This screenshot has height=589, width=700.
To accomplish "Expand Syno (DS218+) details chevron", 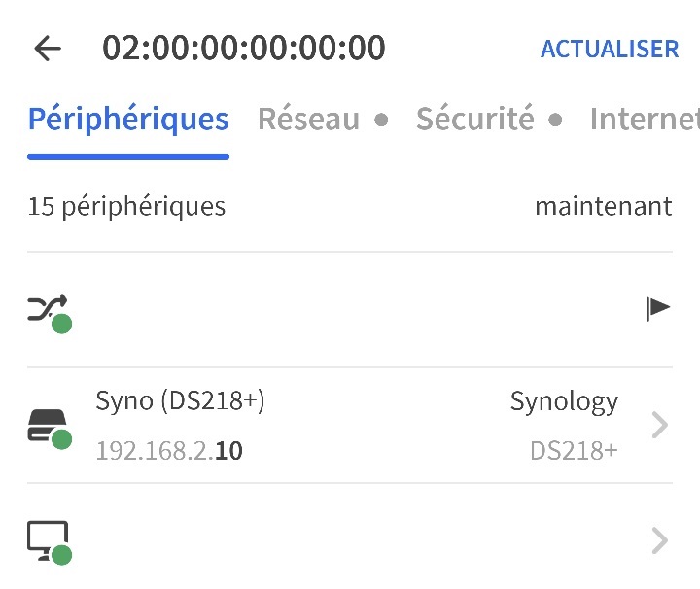I will [660, 425].
